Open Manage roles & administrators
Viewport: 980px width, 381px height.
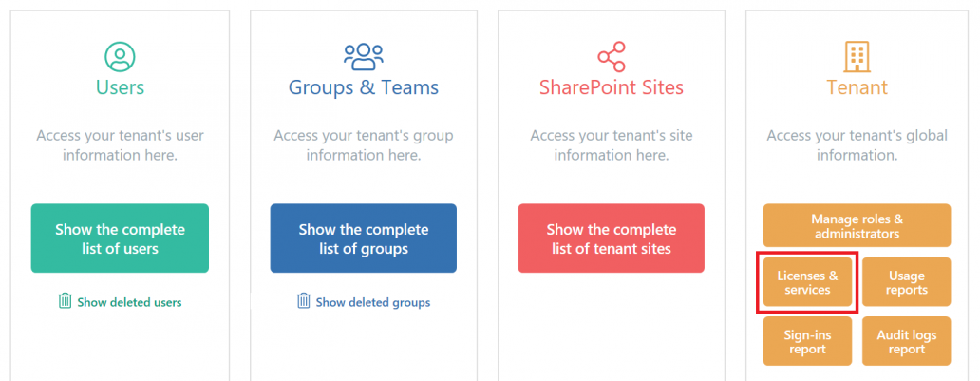point(857,226)
